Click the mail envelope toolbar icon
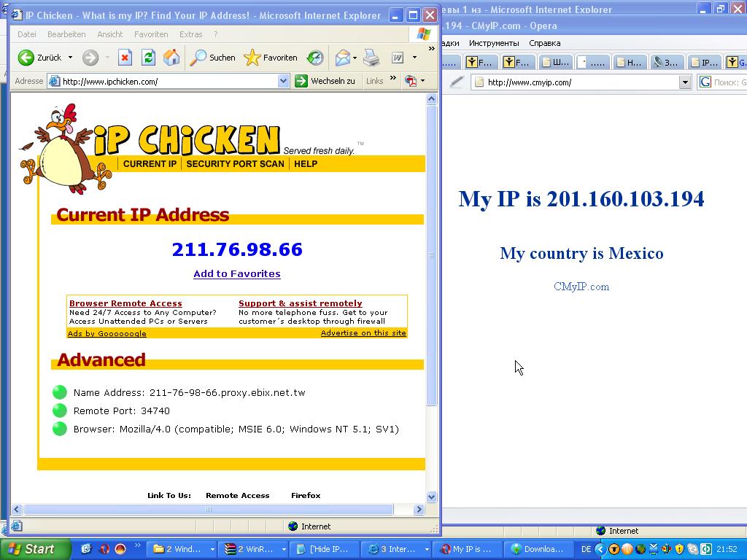The image size is (747, 560). 343,58
